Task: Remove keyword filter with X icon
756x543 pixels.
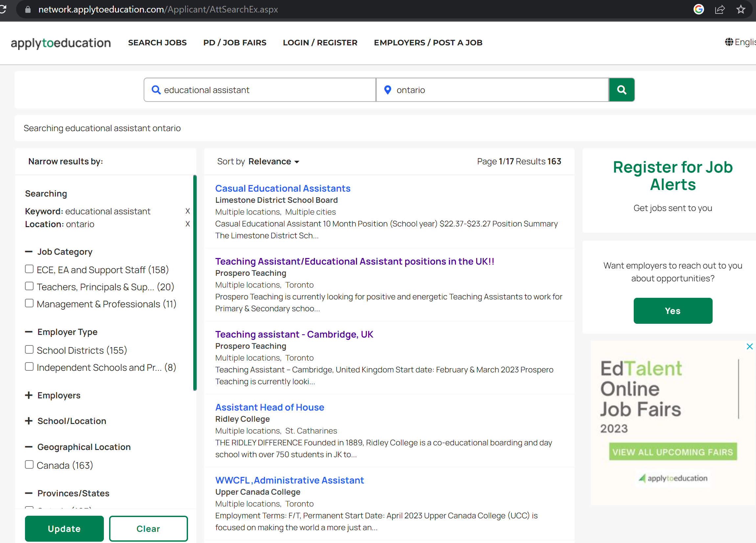Action: pos(188,211)
